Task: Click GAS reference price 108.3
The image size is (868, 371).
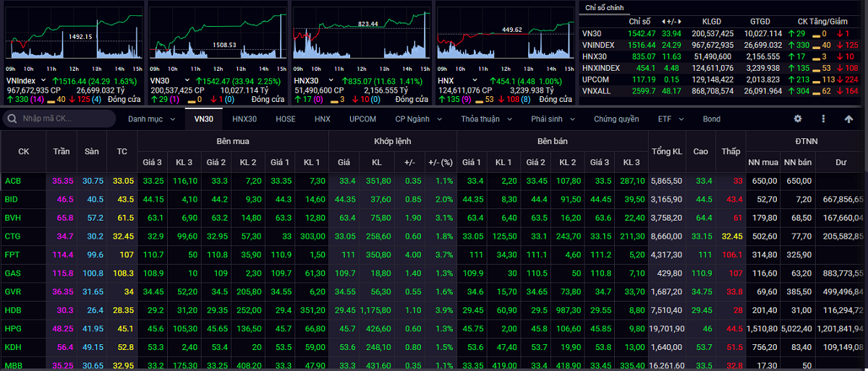Action: 123,273
